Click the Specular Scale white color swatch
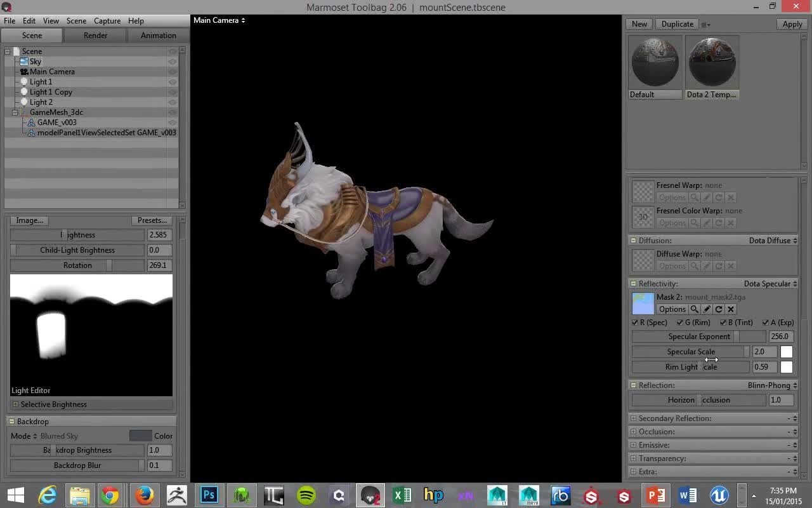Viewport: 812px width, 508px height. (787, 352)
